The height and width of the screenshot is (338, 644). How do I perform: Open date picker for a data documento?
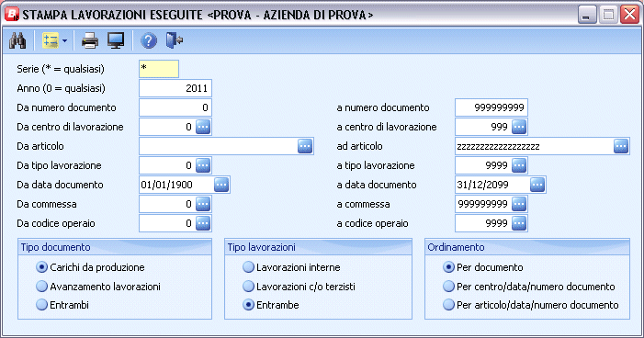click(x=537, y=185)
